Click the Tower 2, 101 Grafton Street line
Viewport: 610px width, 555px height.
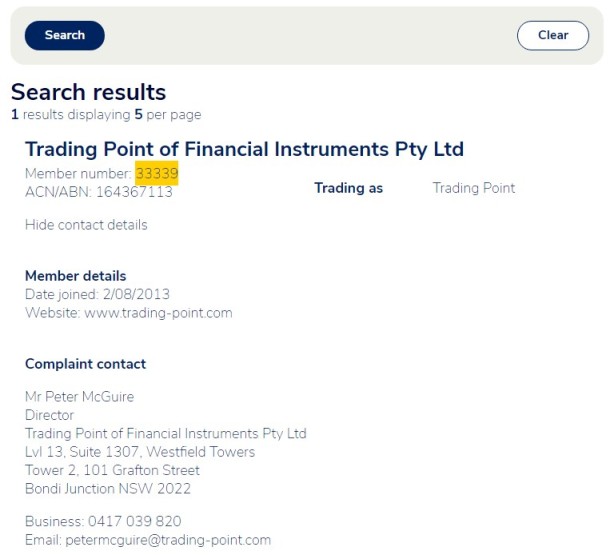coord(112,470)
